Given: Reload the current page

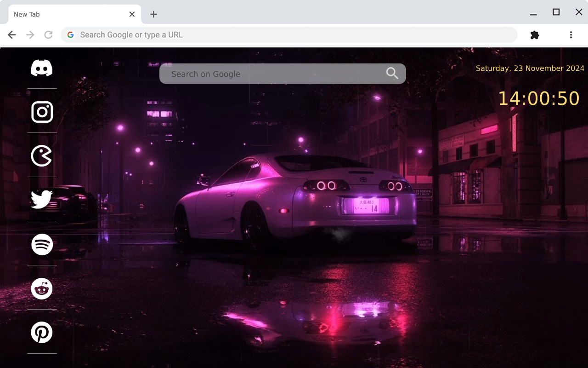Looking at the screenshot, I should click(48, 34).
